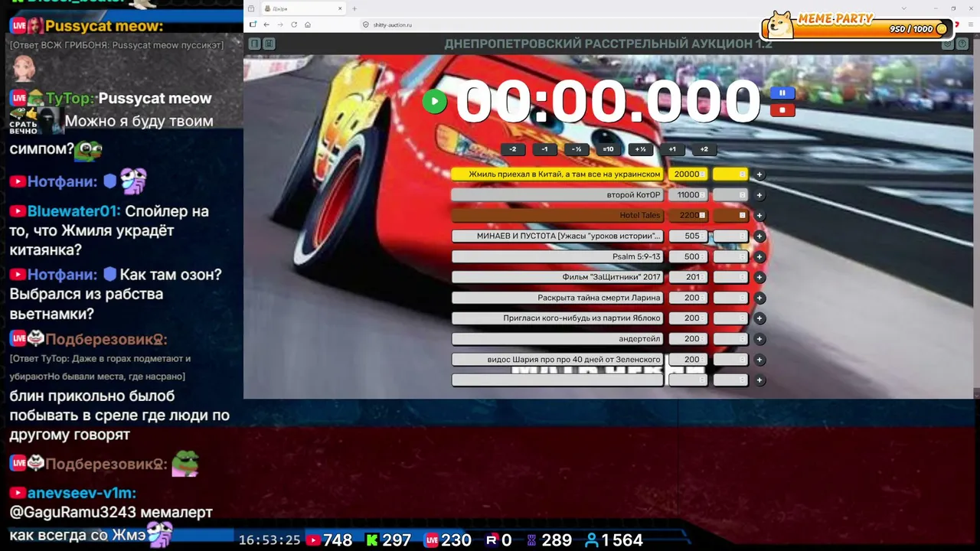Click plus icon on the 'второй КотОР' row
980x551 pixels.
pos(759,195)
